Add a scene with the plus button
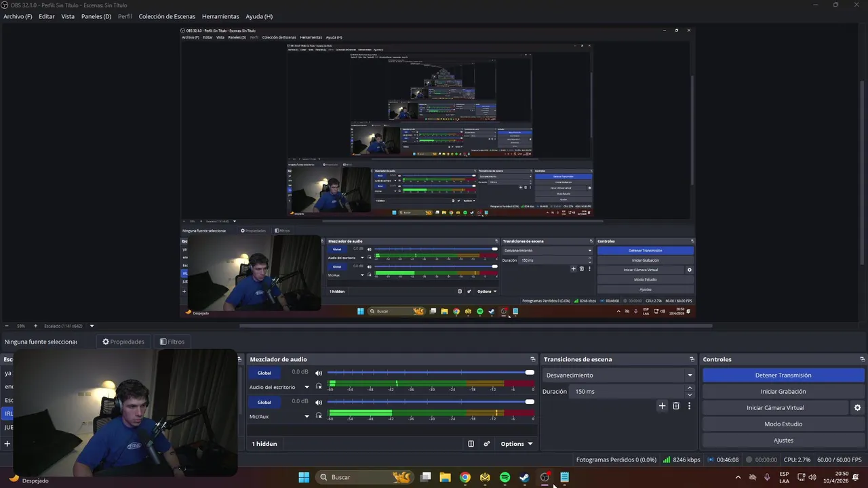This screenshot has width=868, height=488. (7, 444)
